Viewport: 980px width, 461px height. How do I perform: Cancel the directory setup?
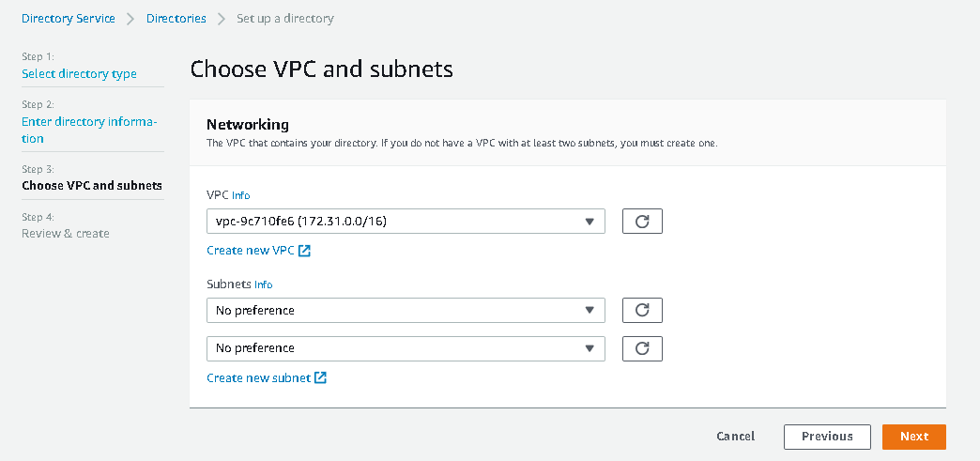(x=735, y=437)
